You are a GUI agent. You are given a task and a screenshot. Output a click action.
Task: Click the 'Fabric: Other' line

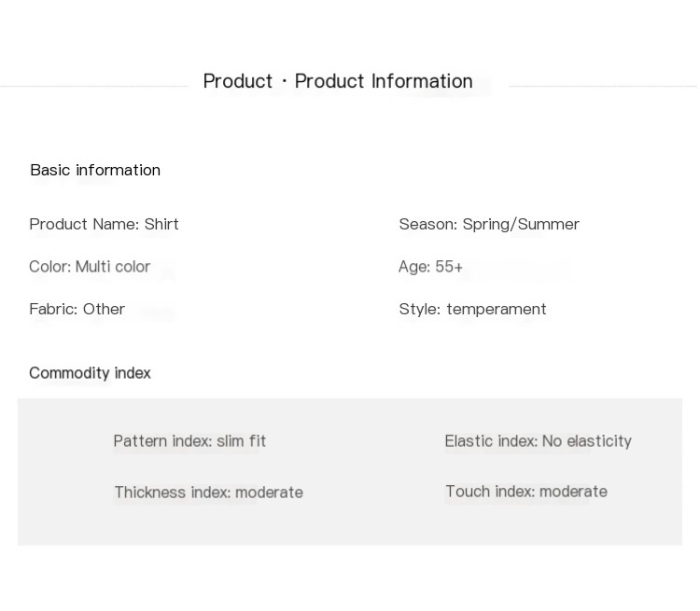[x=77, y=309]
